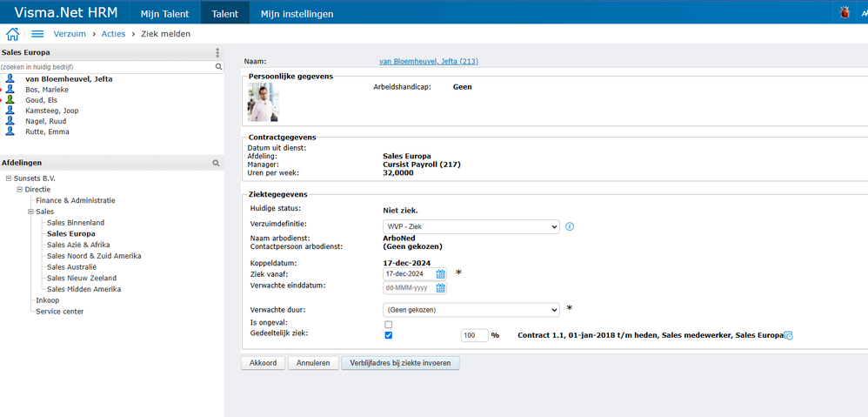The image size is (868, 417).
Task: Go to Verzuim breadcrumb
Action: tap(70, 34)
